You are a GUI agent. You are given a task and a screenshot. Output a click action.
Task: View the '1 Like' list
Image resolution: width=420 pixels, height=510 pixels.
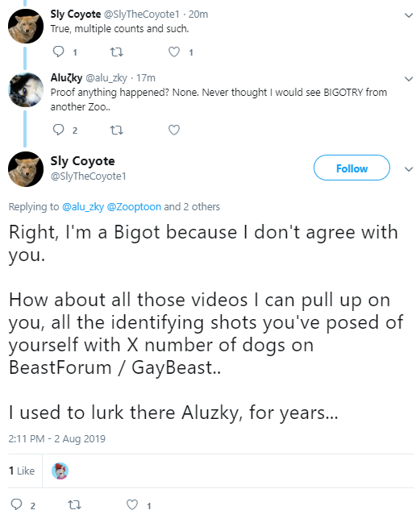[x=22, y=471]
